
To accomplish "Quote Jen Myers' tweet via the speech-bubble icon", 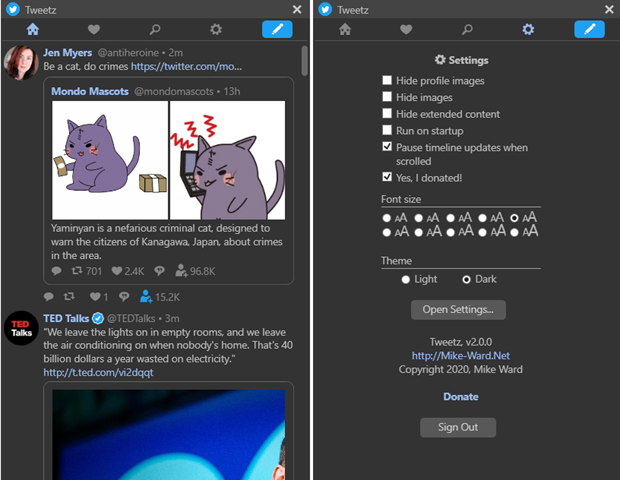I will [x=124, y=297].
